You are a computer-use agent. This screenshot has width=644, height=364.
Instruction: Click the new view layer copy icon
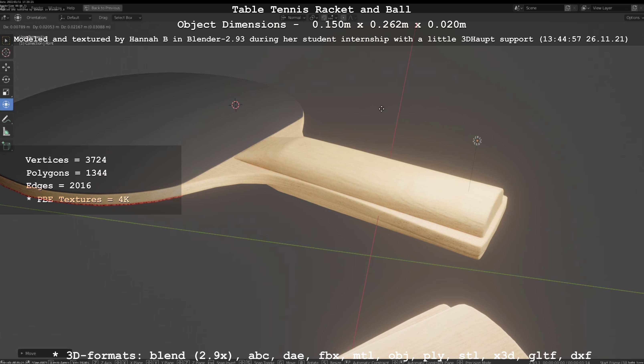(x=635, y=8)
